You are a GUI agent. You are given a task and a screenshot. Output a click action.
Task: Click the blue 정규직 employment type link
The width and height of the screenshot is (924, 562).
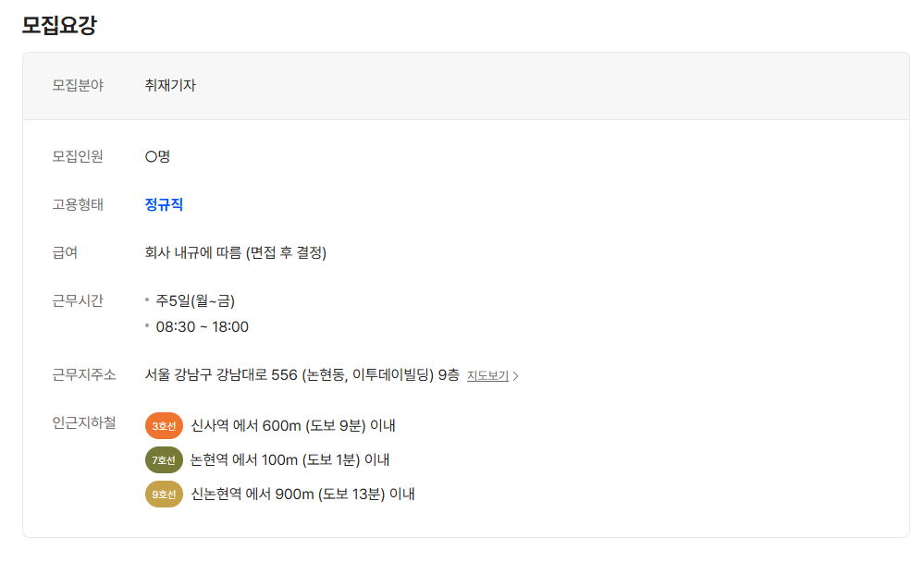[x=164, y=204]
